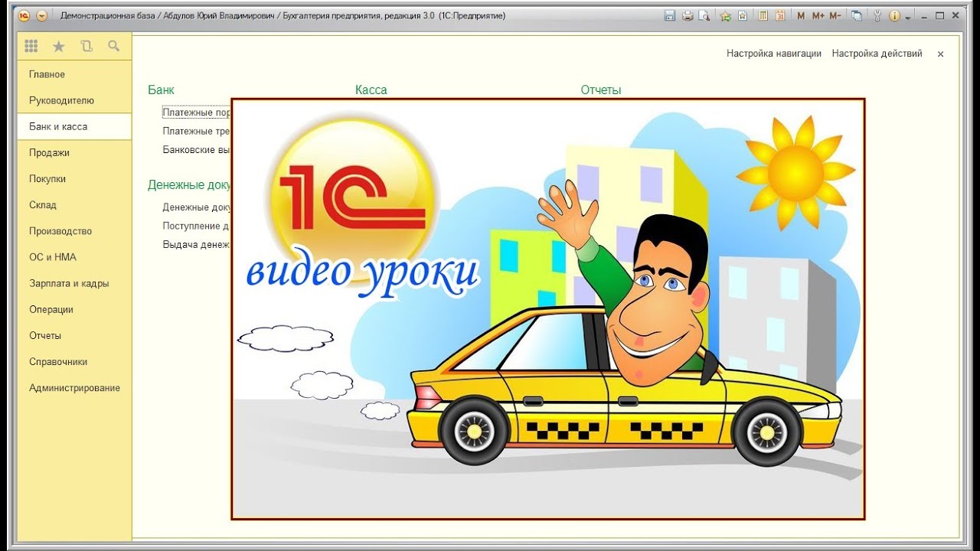980x551 pixels.
Task: Close the section panel with X
Action: click(x=940, y=54)
